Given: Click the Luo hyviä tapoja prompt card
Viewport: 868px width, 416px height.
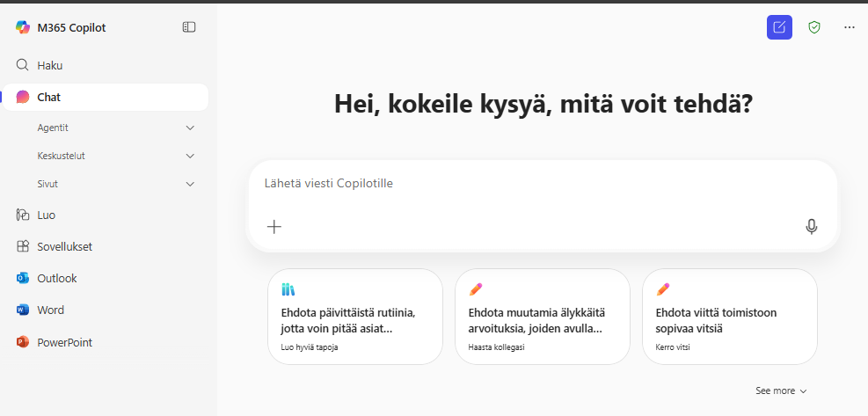Looking at the screenshot, I should pyautogui.click(x=354, y=317).
